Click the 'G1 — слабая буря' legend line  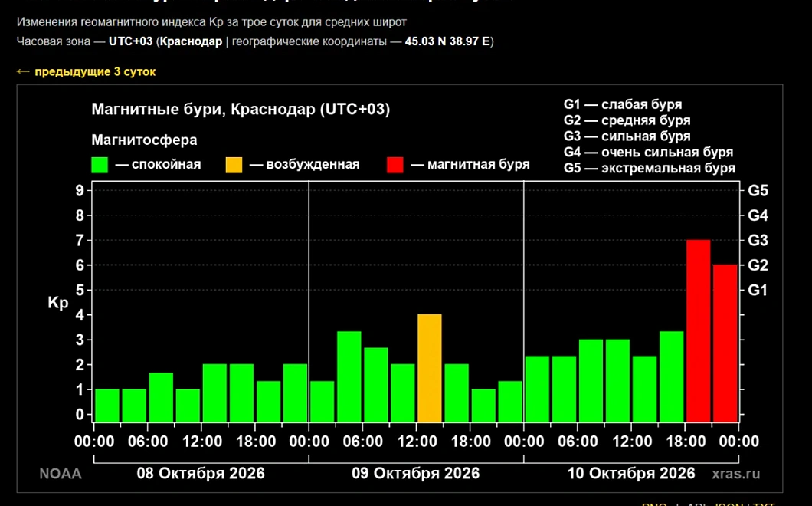[623, 104]
